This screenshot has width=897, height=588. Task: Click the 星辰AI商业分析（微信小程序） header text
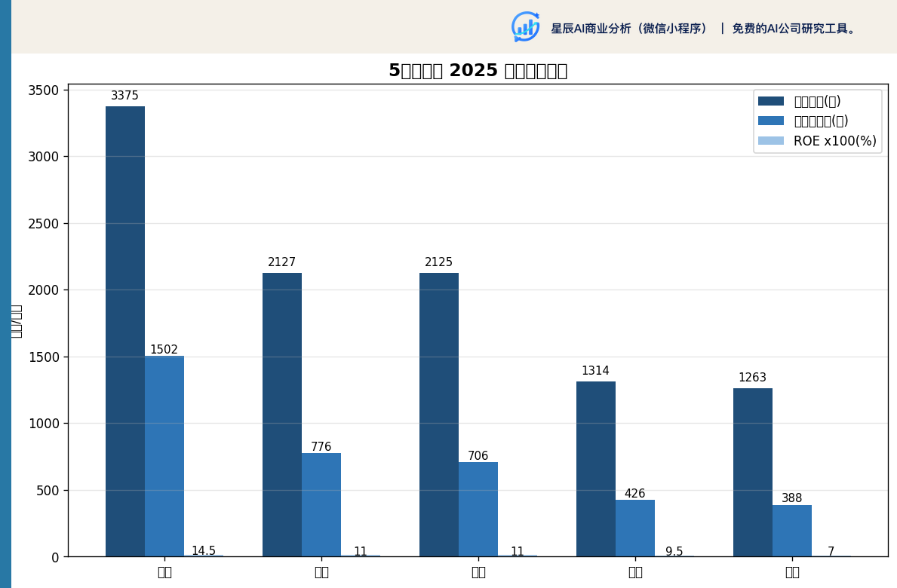(629, 28)
